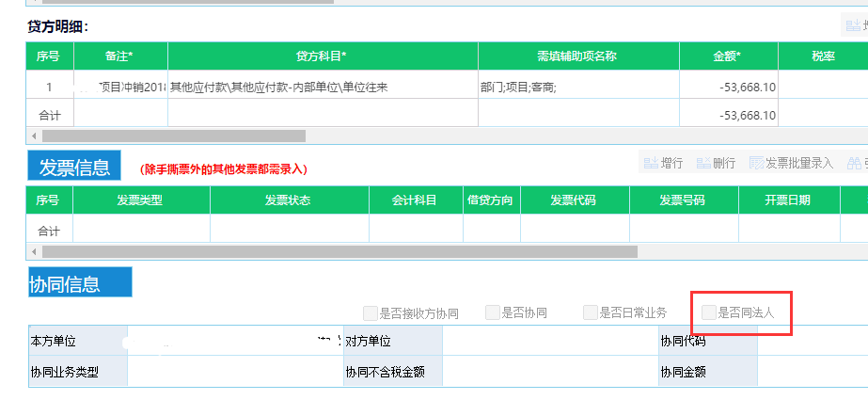Enable the 是否日常业务 checkbox
Image resolution: width=868 pixels, height=400 pixels.
pyautogui.click(x=591, y=312)
